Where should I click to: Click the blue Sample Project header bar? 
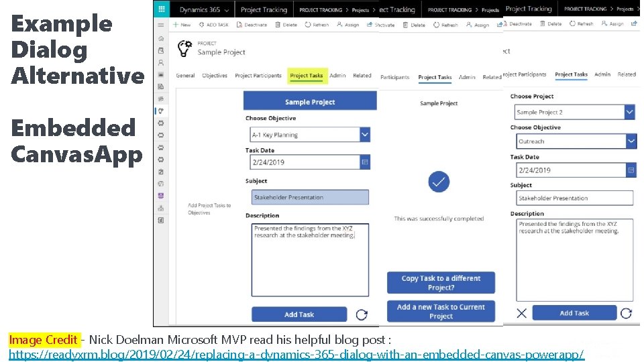click(310, 102)
